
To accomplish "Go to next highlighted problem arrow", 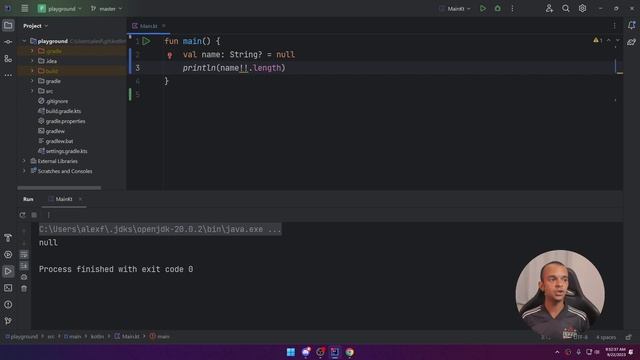I will point(617,40).
